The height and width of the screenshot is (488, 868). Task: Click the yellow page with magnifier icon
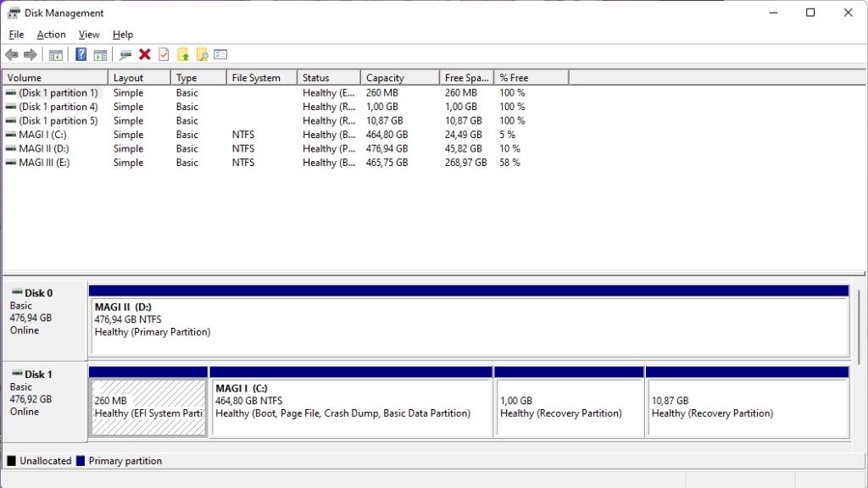tap(202, 54)
